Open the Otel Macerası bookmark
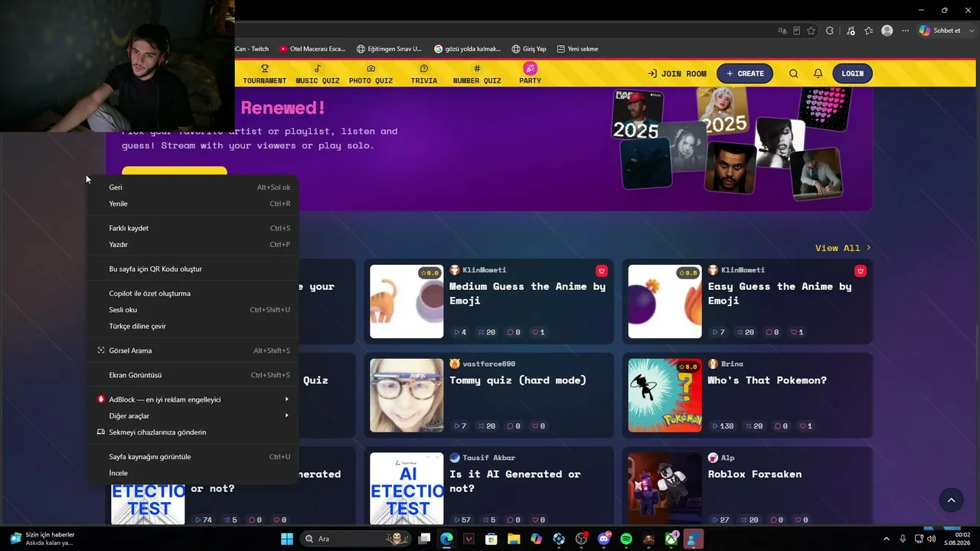The image size is (980, 551). pyautogui.click(x=312, y=49)
